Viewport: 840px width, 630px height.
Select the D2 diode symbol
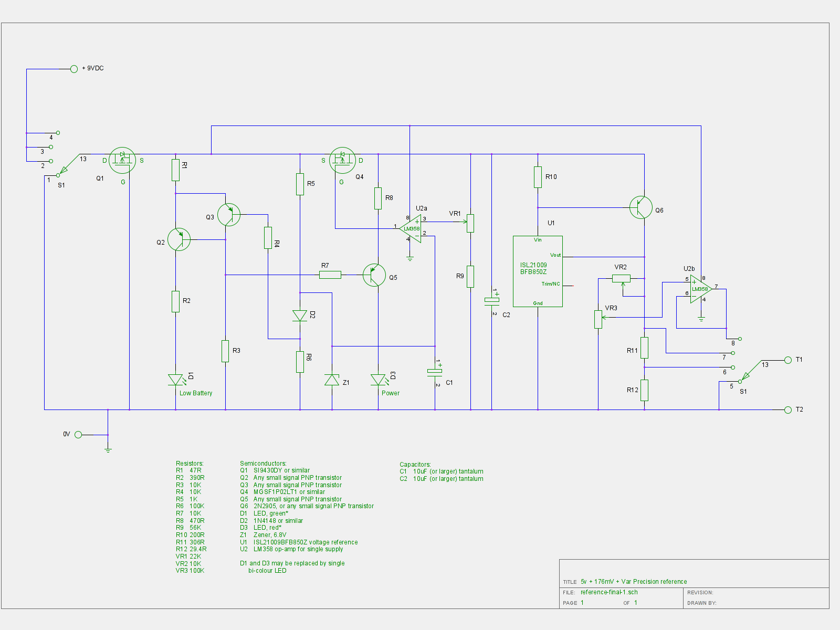click(300, 316)
